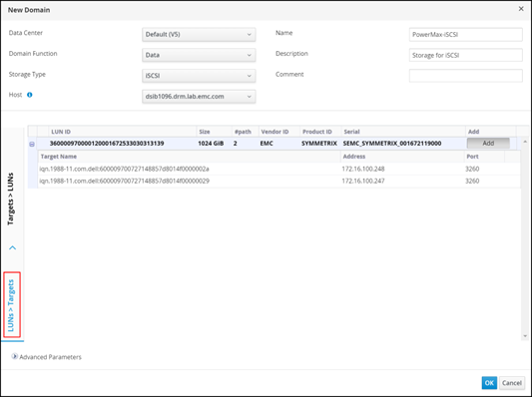The height and width of the screenshot is (397, 532).
Task: Click the SYMMETRIX product cell
Action: (319, 144)
